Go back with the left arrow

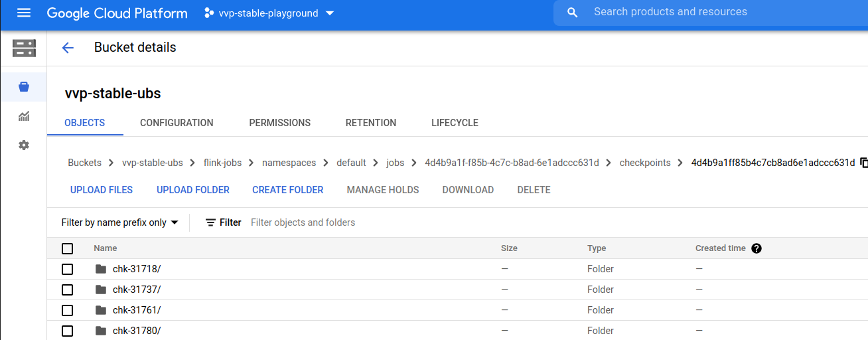point(68,48)
